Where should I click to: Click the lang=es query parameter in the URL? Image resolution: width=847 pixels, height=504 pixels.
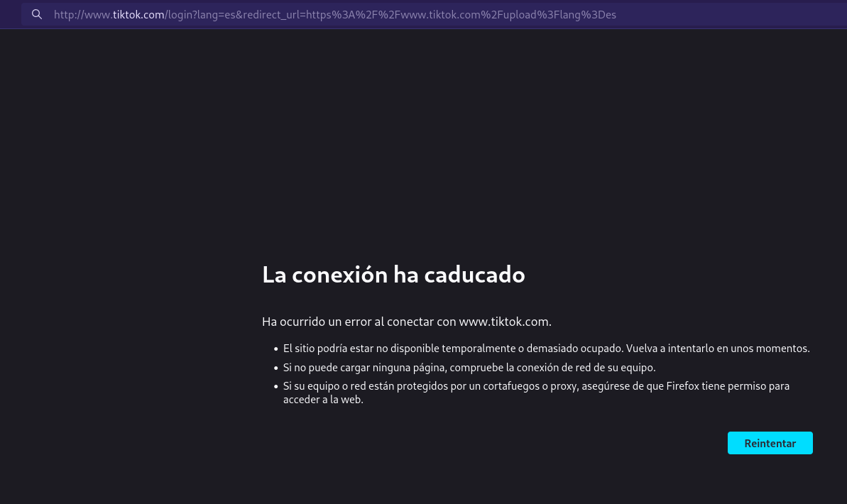point(218,14)
